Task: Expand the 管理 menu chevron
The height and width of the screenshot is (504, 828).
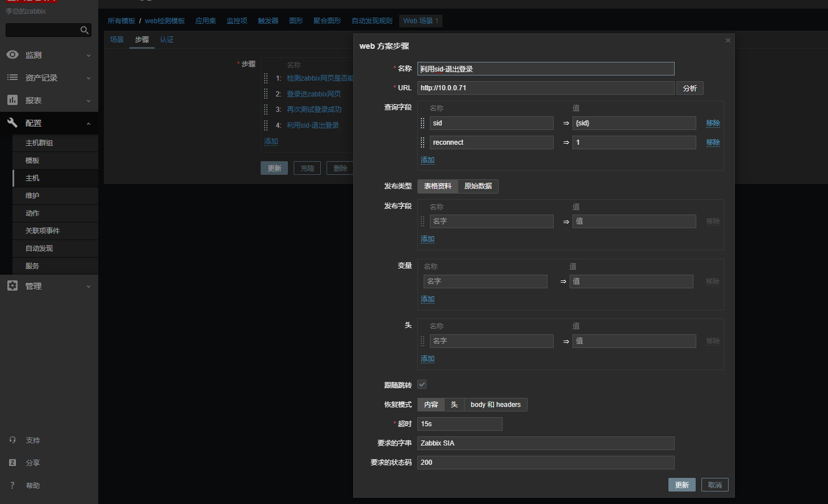Action: pos(89,287)
